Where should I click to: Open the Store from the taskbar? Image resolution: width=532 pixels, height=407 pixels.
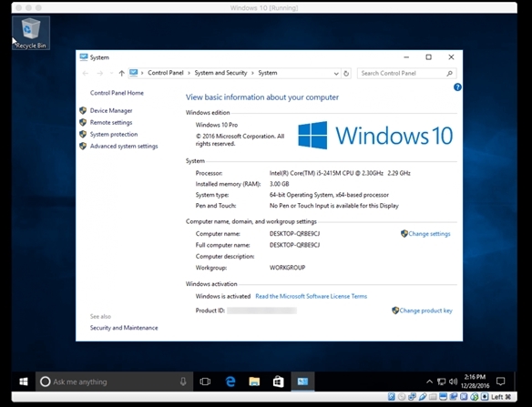[x=278, y=382]
